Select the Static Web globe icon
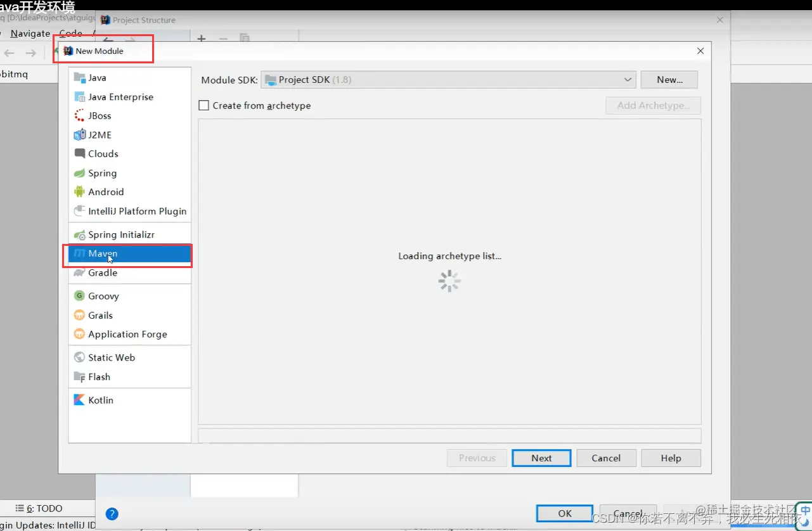The width and height of the screenshot is (812, 531). (x=79, y=357)
